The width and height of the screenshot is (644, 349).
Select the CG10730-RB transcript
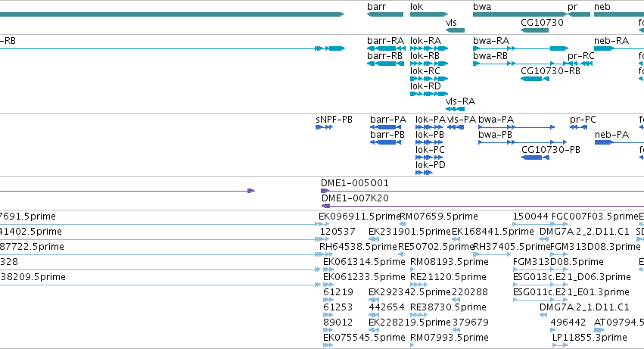click(x=535, y=79)
